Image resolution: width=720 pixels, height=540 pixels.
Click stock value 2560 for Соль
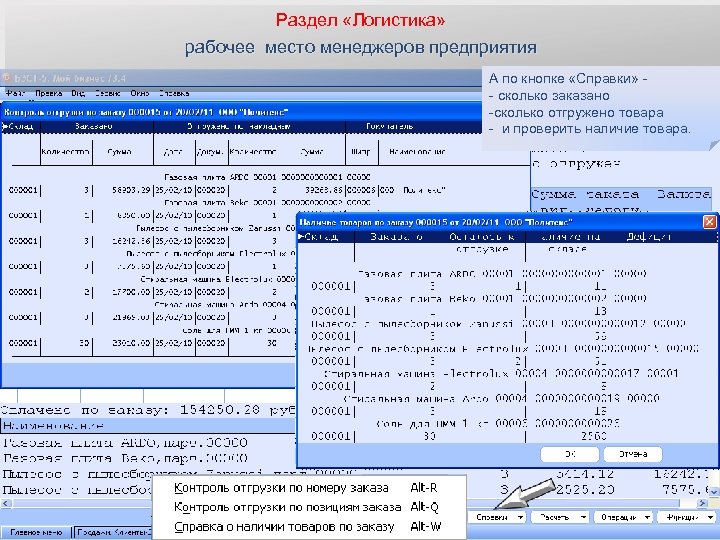coord(594,436)
